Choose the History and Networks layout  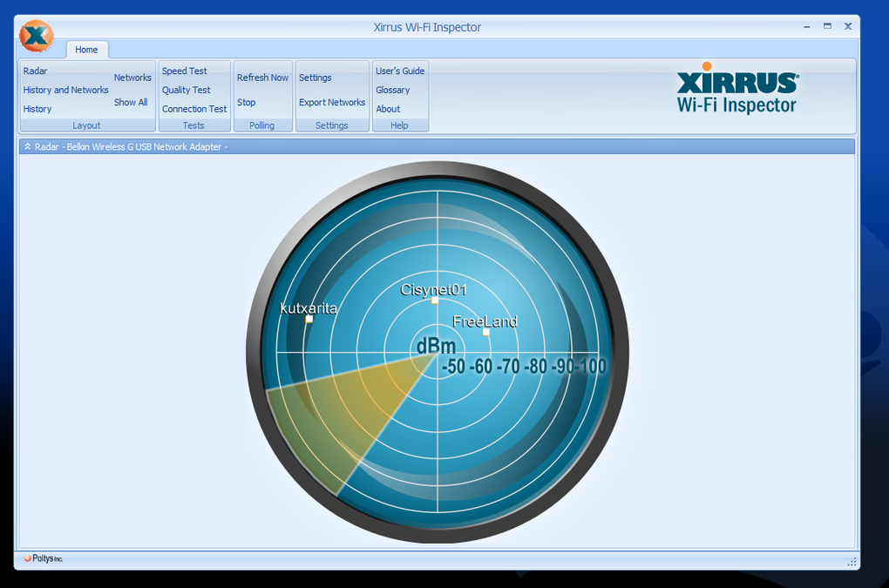(x=65, y=90)
